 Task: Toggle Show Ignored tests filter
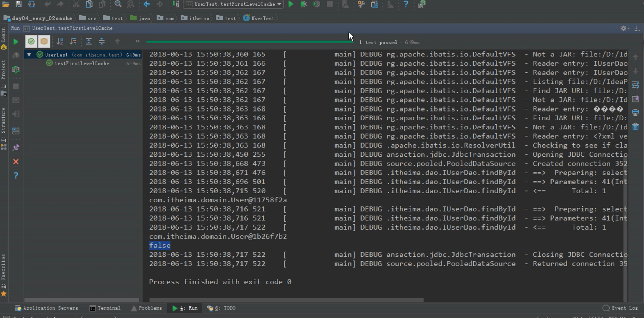(44, 42)
